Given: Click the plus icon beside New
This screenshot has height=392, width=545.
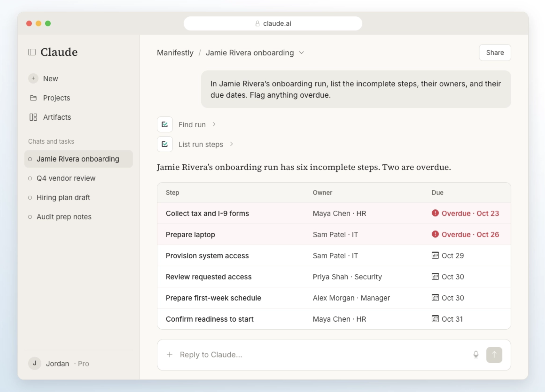Looking at the screenshot, I should pos(33,78).
